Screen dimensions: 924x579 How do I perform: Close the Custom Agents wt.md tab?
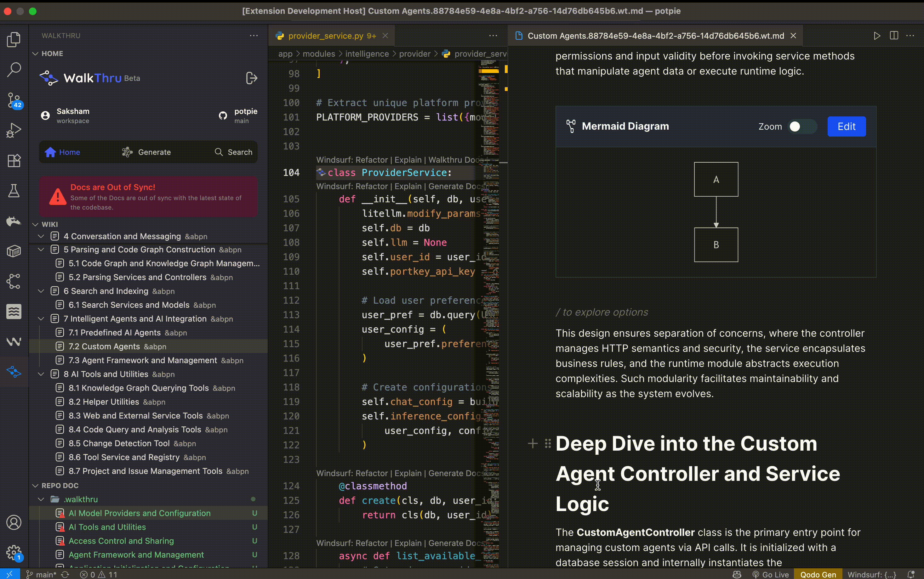pyautogui.click(x=793, y=36)
